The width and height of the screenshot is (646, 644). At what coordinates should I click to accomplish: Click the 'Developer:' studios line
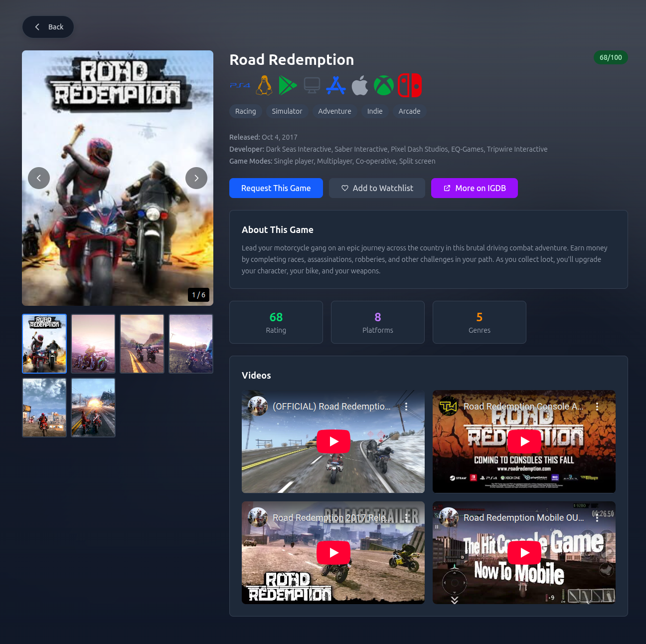(x=388, y=149)
